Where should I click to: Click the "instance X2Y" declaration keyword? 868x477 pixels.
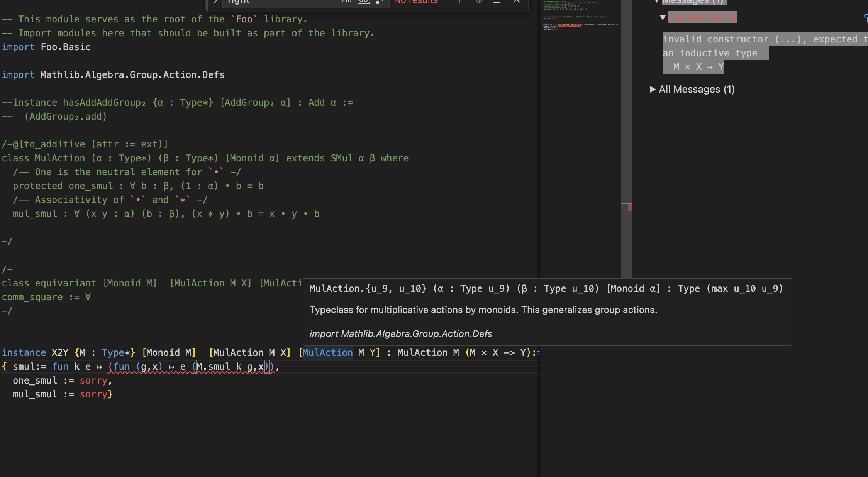coord(24,353)
